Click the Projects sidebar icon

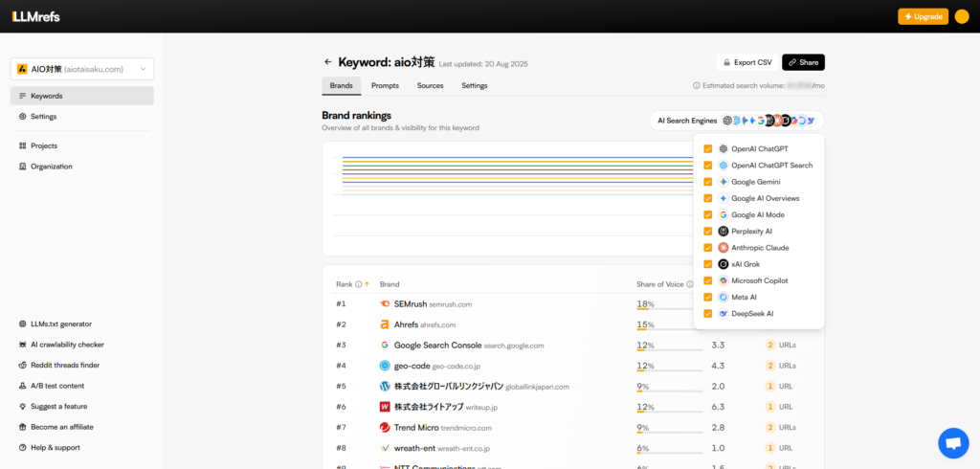coord(22,145)
